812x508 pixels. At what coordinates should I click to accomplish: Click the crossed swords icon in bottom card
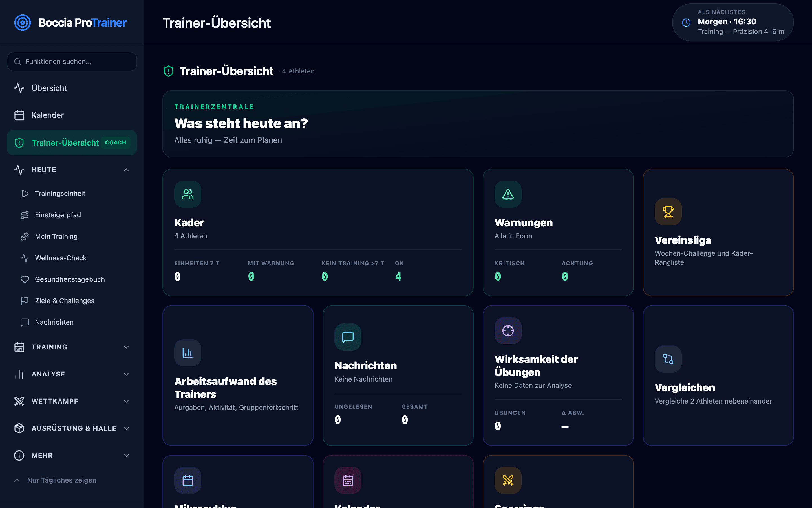(x=508, y=480)
